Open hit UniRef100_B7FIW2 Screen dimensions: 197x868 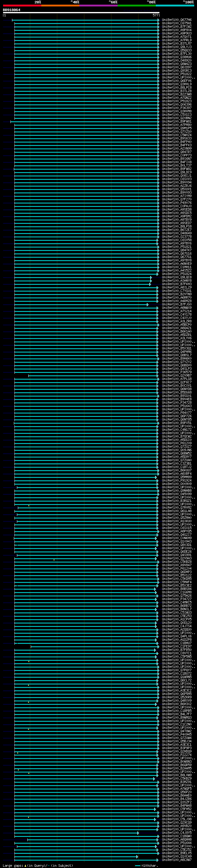click(x=177, y=27)
